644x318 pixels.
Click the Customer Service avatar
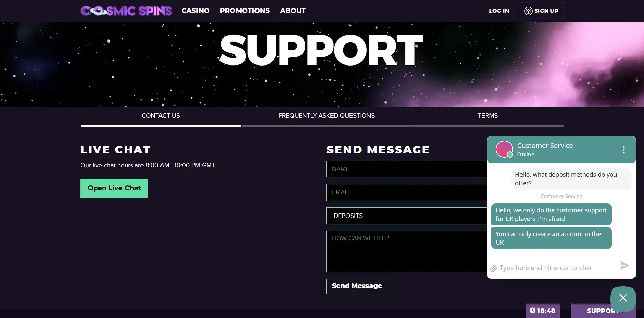[504, 149]
